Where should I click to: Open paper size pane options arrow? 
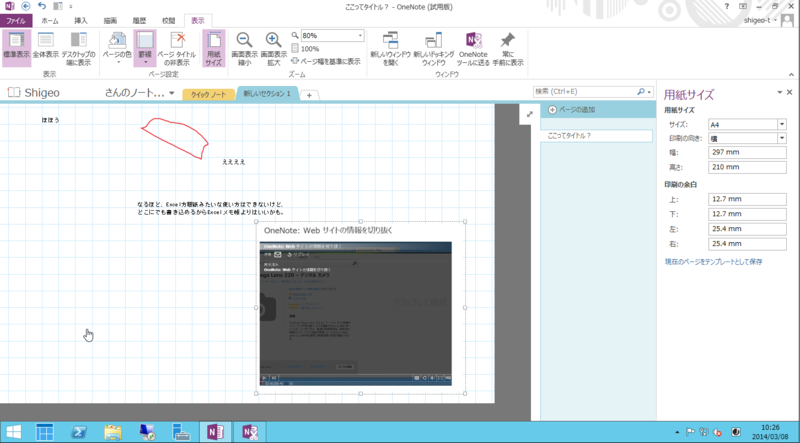pyautogui.click(x=780, y=92)
